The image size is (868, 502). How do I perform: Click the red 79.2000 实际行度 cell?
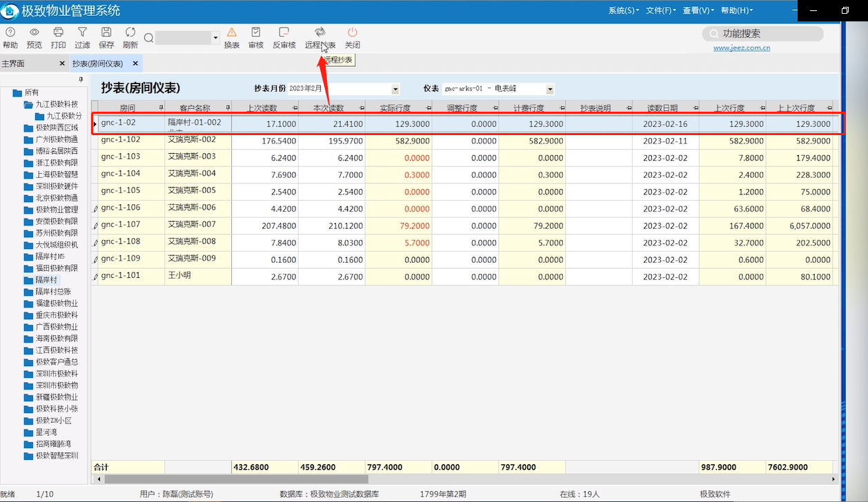point(399,225)
